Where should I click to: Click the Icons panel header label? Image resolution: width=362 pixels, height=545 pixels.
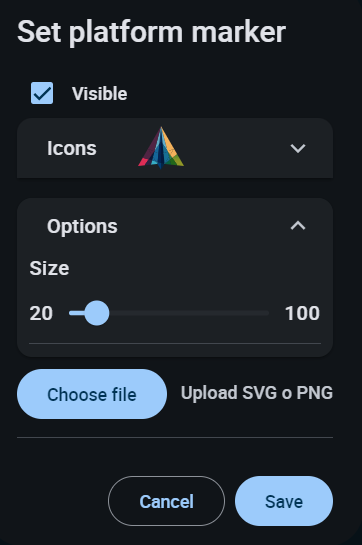coord(72,148)
